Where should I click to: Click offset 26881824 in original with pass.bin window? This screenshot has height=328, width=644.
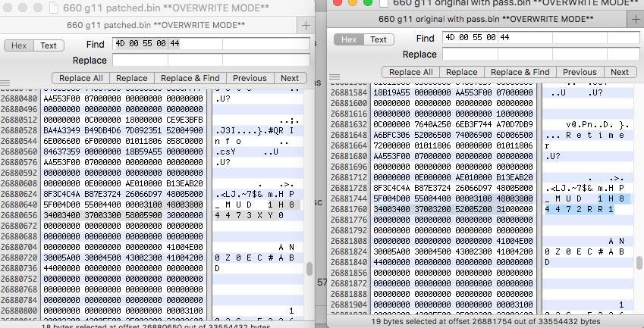click(x=347, y=251)
